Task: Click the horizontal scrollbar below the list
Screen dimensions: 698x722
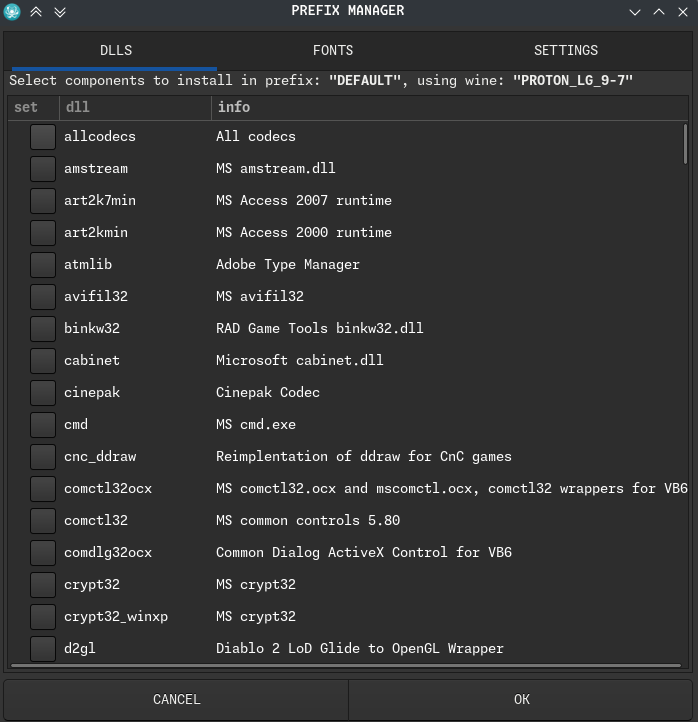Action: tap(346, 665)
